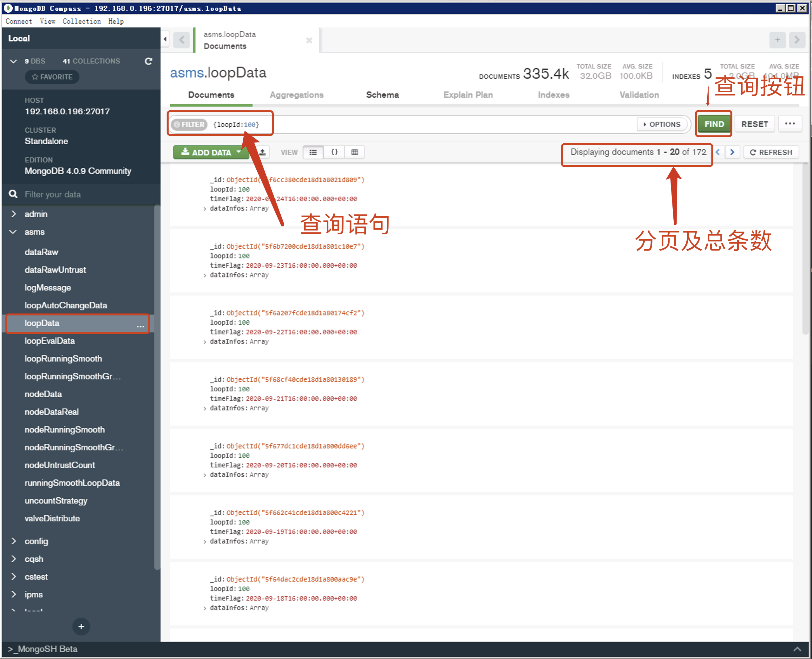Screen dimensions: 812x659
Task: Click the green FIND button
Action: point(714,124)
